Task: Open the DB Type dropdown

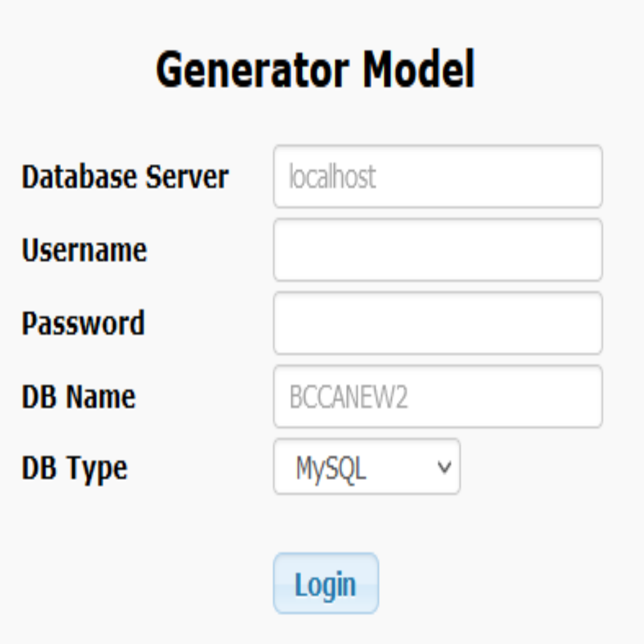Action: [x=367, y=467]
